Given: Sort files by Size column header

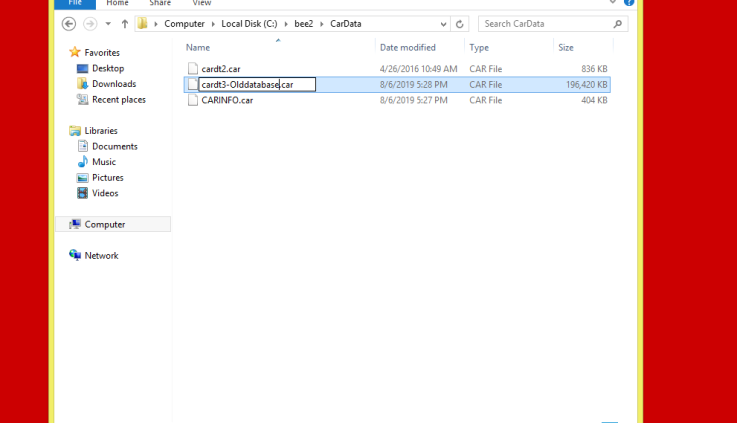Looking at the screenshot, I should click(x=566, y=47).
